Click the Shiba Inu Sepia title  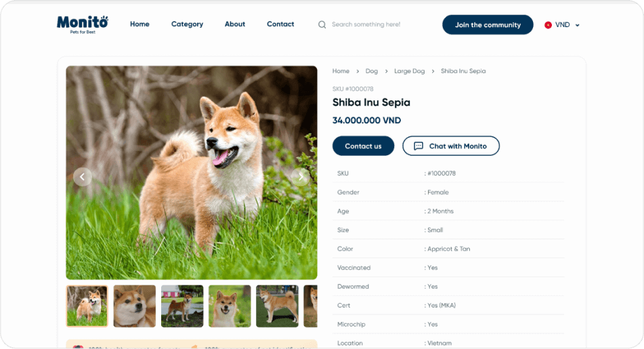[x=371, y=102]
